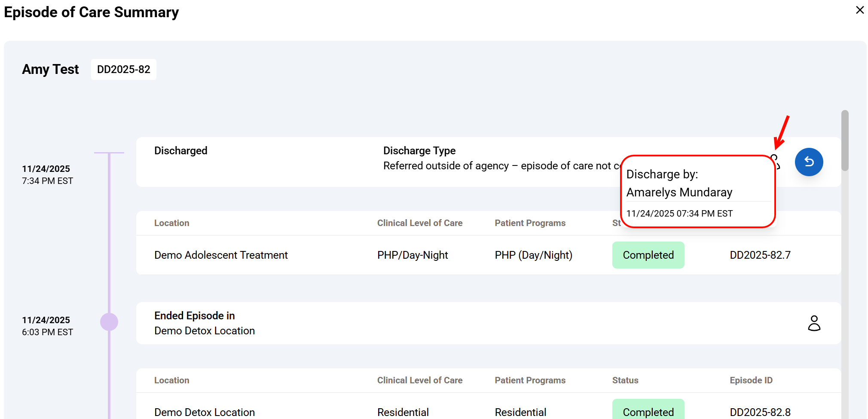Screen dimensions: 868x419
Task: Click the blue undo discharge button
Action: pyautogui.click(x=809, y=162)
